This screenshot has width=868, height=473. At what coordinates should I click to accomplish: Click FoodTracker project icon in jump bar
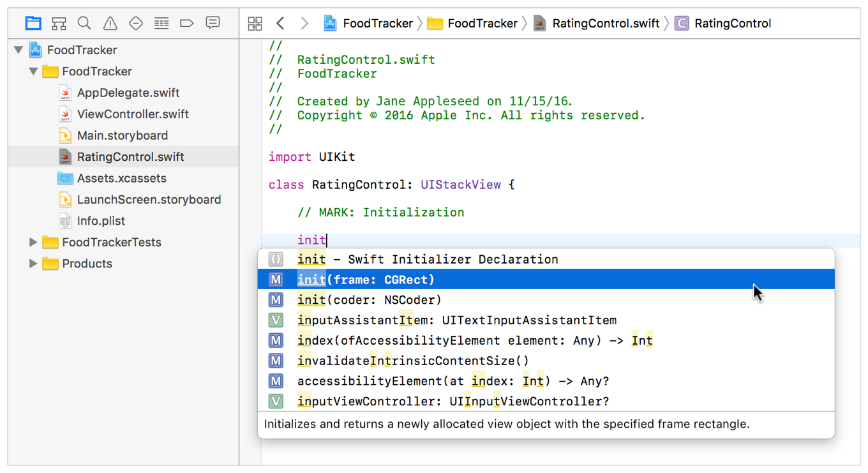[x=330, y=24]
